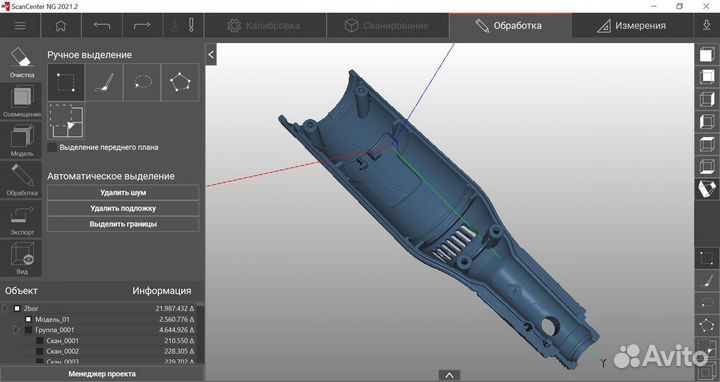
Task: Open the Вид view section in the sidebar
Action: click(x=21, y=258)
